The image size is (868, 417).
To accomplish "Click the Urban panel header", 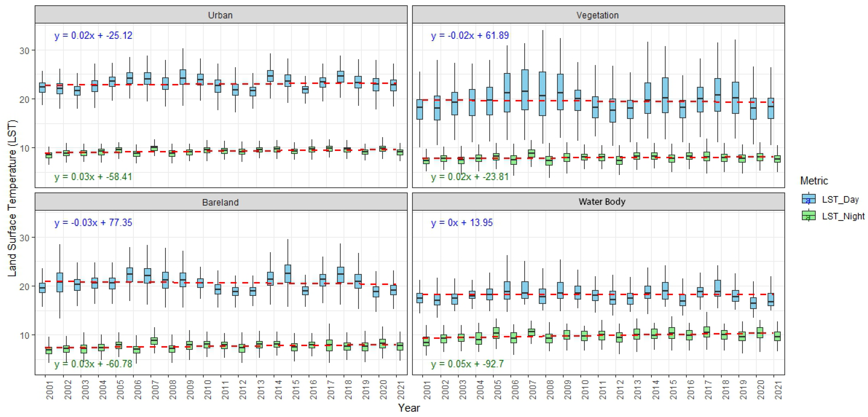I will point(220,15).
